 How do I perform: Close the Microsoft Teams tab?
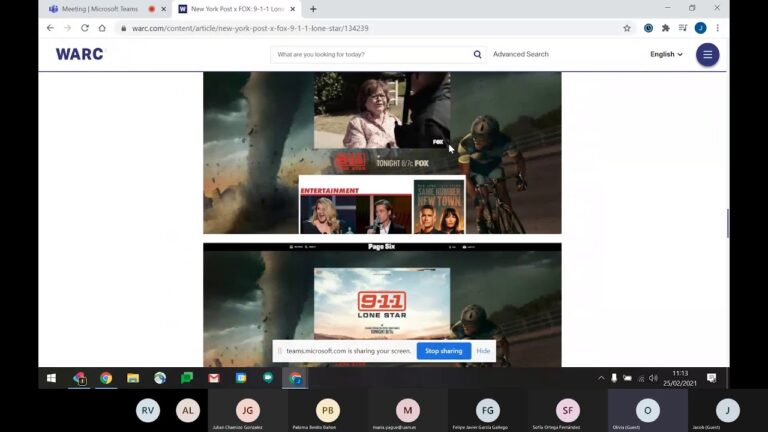pyautogui.click(x=164, y=9)
